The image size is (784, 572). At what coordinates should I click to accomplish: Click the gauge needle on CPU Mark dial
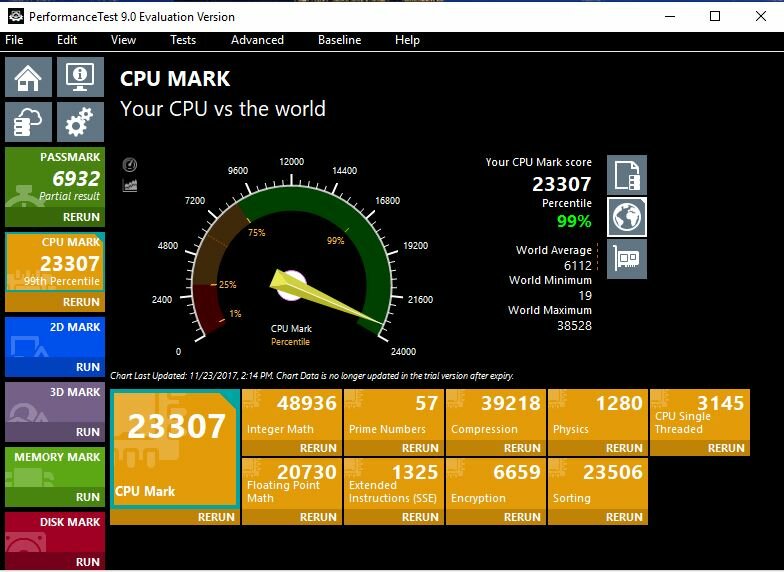point(325,298)
